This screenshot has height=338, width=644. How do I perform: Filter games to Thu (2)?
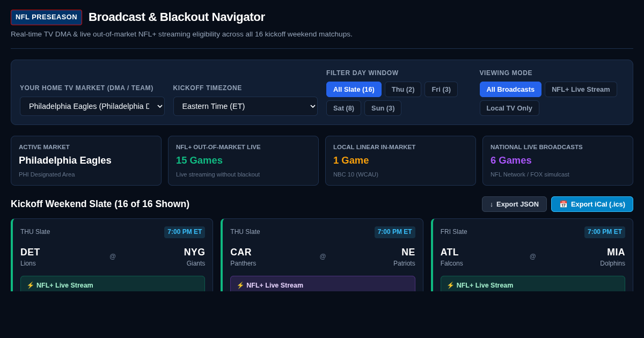tap(403, 89)
